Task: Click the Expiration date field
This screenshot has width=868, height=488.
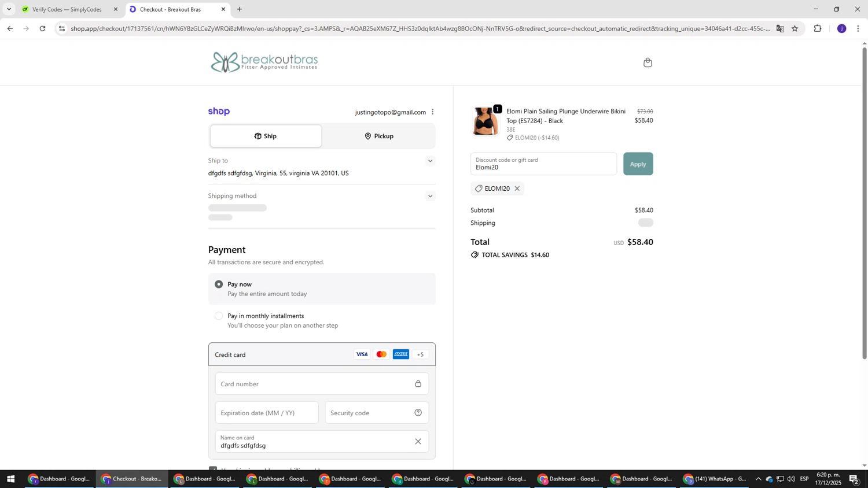Action: point(267,413)
